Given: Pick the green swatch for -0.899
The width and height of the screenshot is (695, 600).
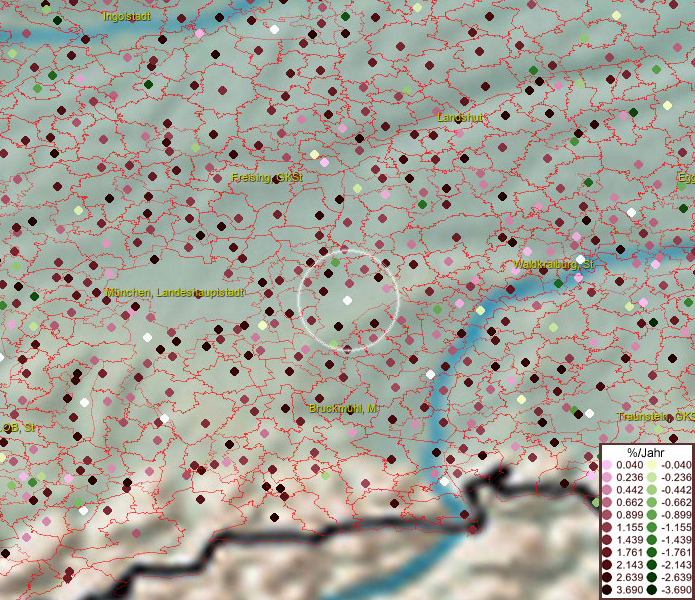Looking at the screenshot, I should pos(652,515).
